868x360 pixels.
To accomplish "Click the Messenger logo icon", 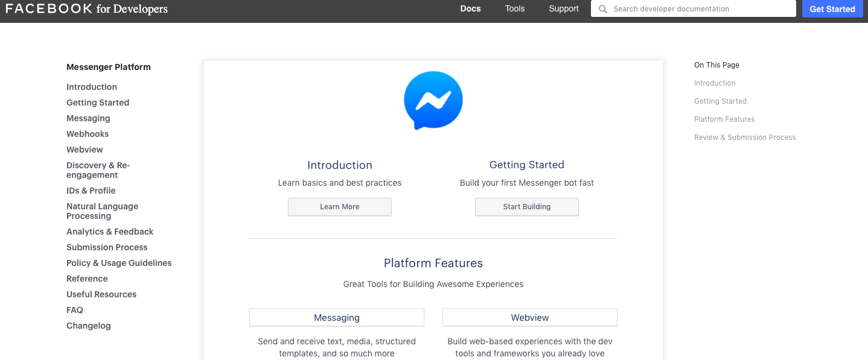I will click(433, 101).
